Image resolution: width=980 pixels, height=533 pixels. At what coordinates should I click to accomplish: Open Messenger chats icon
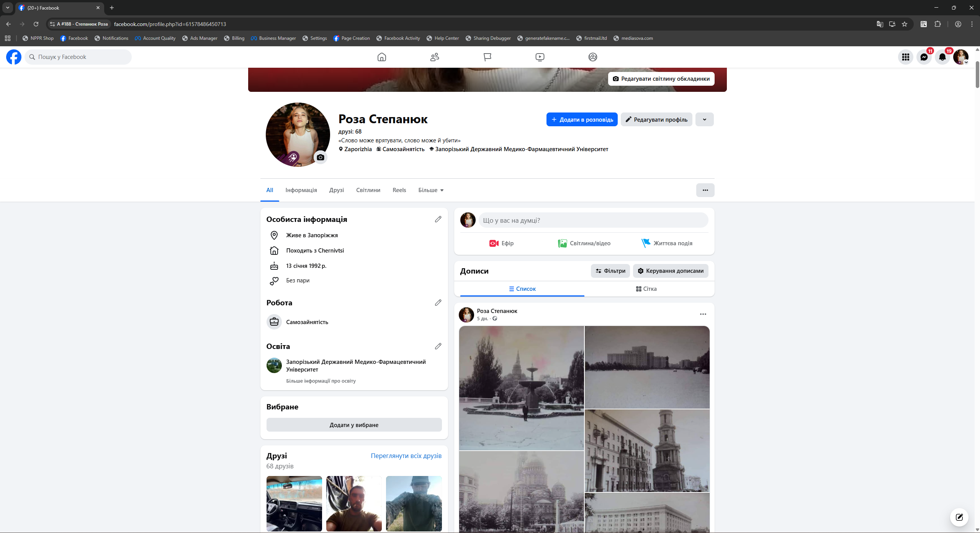pyautogui.click(x=924, y=57)
